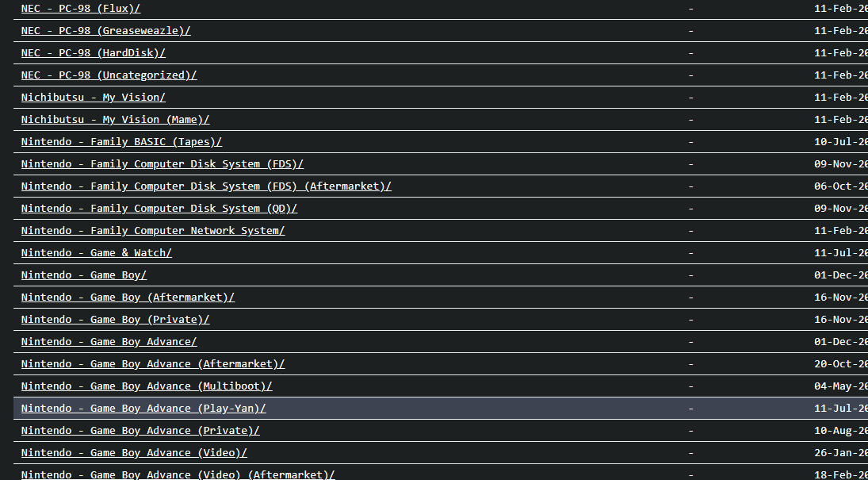Open Nintendo - Game Boy (Aftermarket) link
This screenshot has height=480, width=868.
click(128, 297)
